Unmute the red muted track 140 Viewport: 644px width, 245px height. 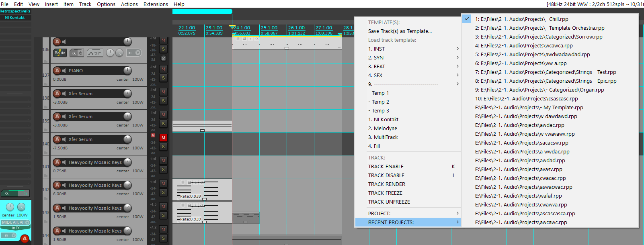pyautogui.click(x=163, y=138)
